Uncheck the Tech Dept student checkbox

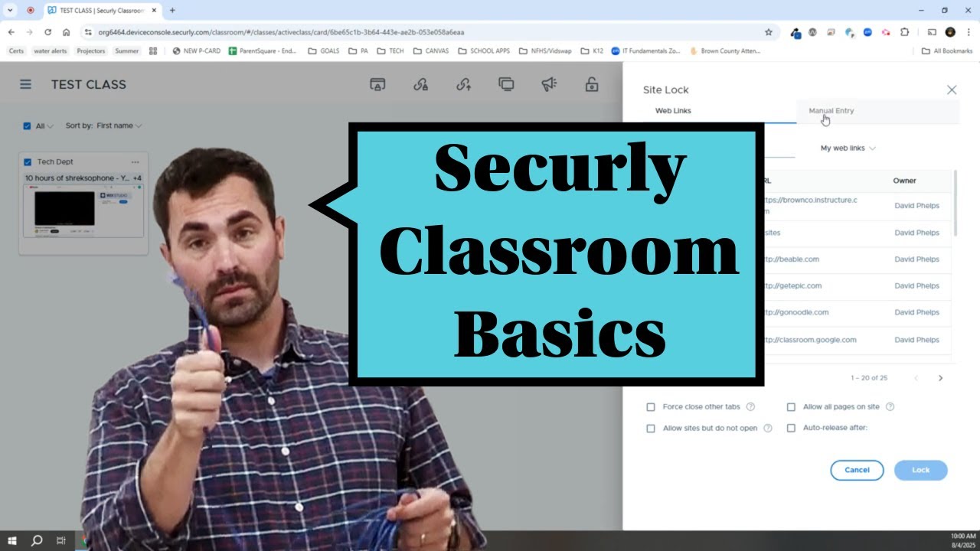28,162
